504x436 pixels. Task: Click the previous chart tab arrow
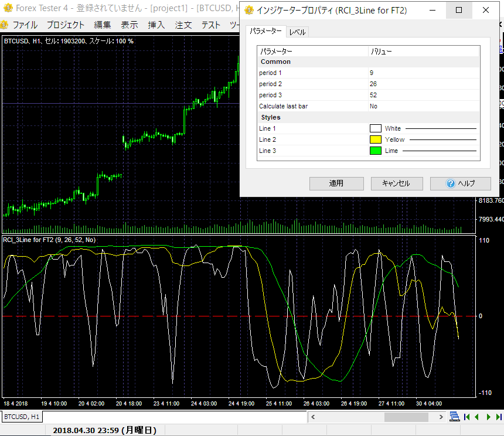[x=477, y=417]
